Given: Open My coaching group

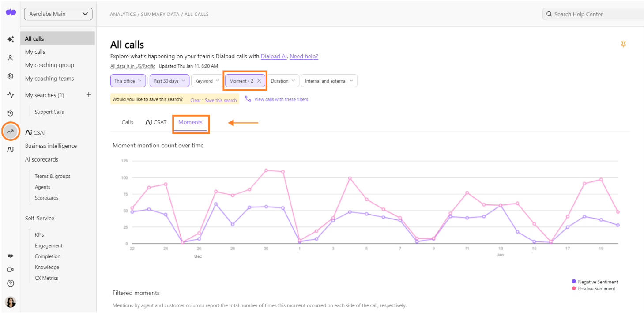Looking at the screenshot, I should tap(49, 65).
